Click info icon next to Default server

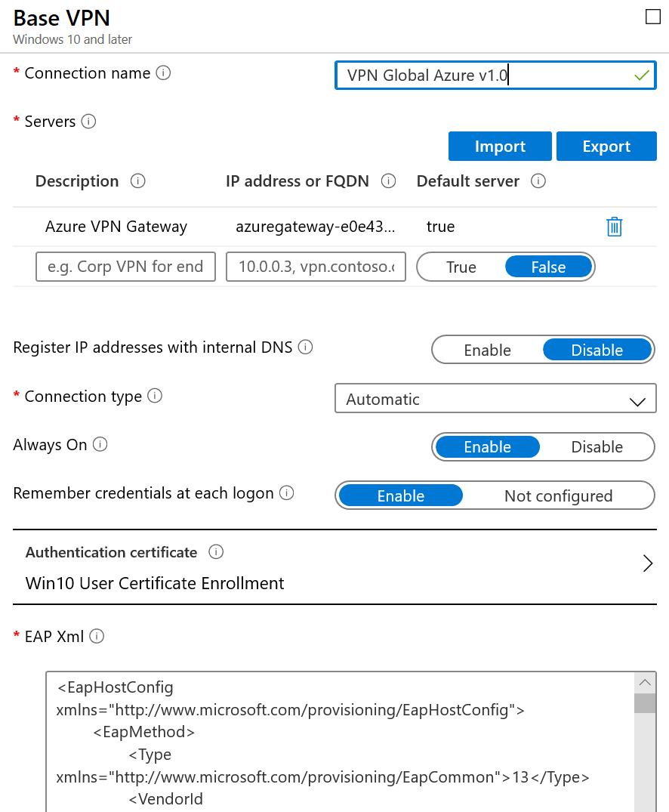click(538, 181)
